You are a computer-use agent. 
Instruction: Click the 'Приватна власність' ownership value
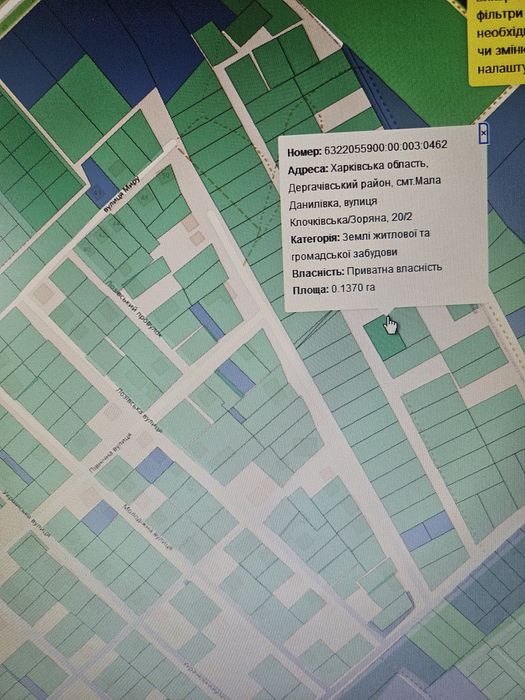pyautogui.click(x=394, y=269)
